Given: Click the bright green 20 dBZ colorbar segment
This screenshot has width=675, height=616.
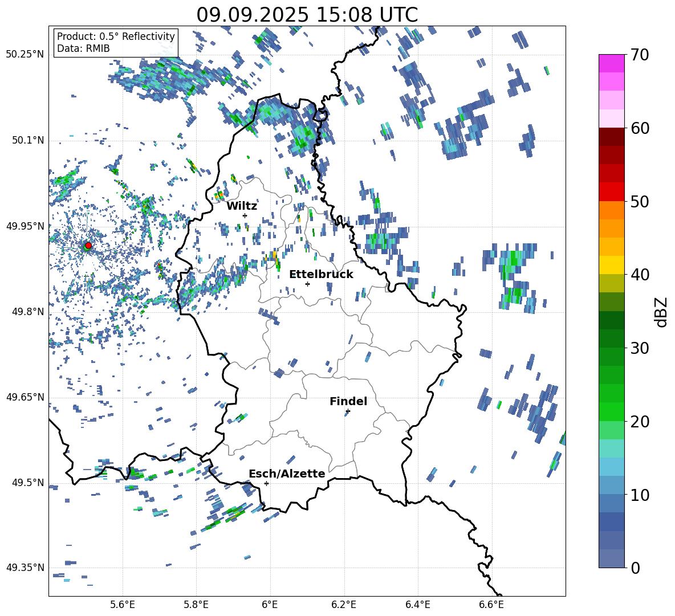Looking at the screenshot, I should click(611, 411).
